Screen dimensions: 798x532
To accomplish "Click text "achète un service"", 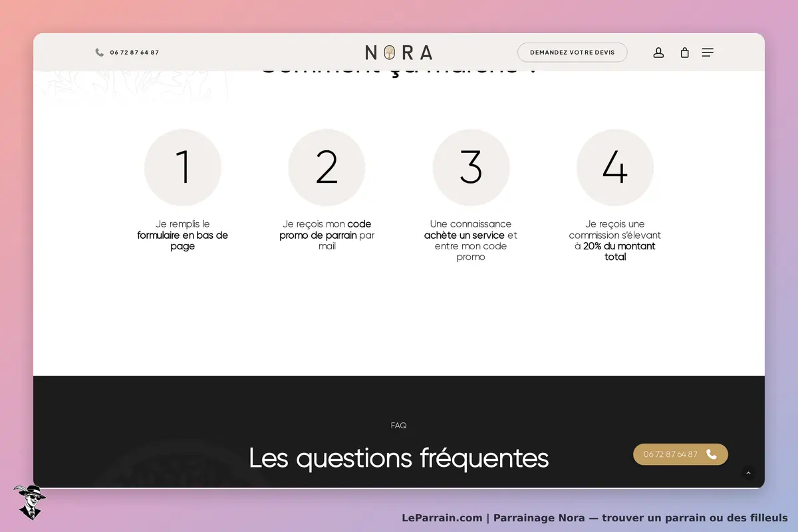I will coord(464,235).
